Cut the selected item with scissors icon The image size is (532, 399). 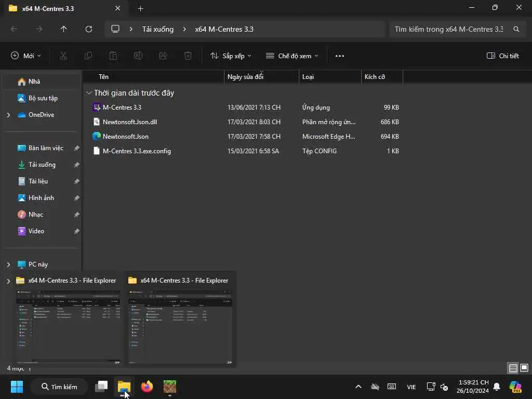coord(63,56)
